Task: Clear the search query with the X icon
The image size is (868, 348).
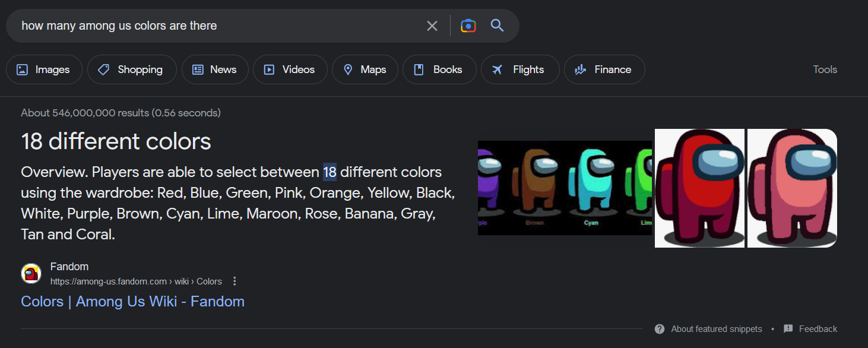Action: pyautogui.click(x=432, y=26)
